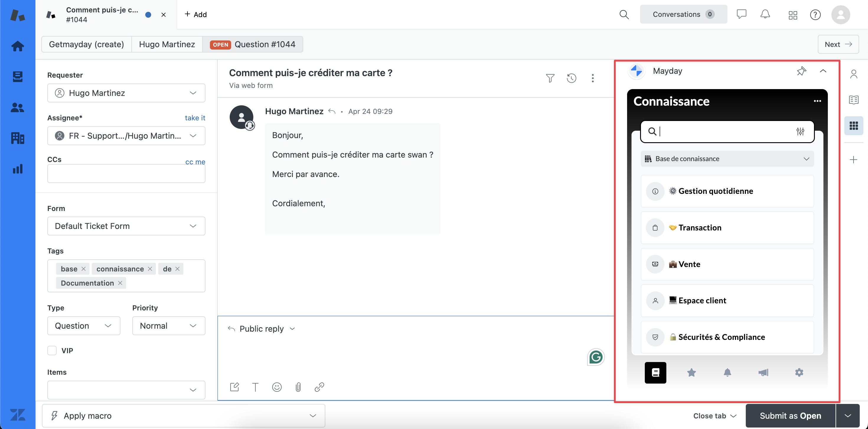Screen dimensions: 868x429
Task: Open the Customers icon in left sidebar
Action: [x=17, y=107]
